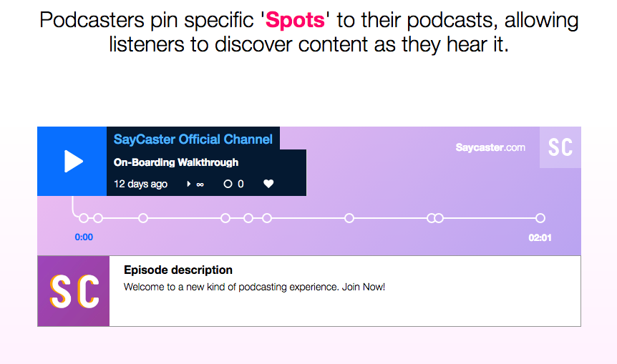Select the second spot marker on timeline
This screenshot has width=617, height=364.
pos(98,218)
